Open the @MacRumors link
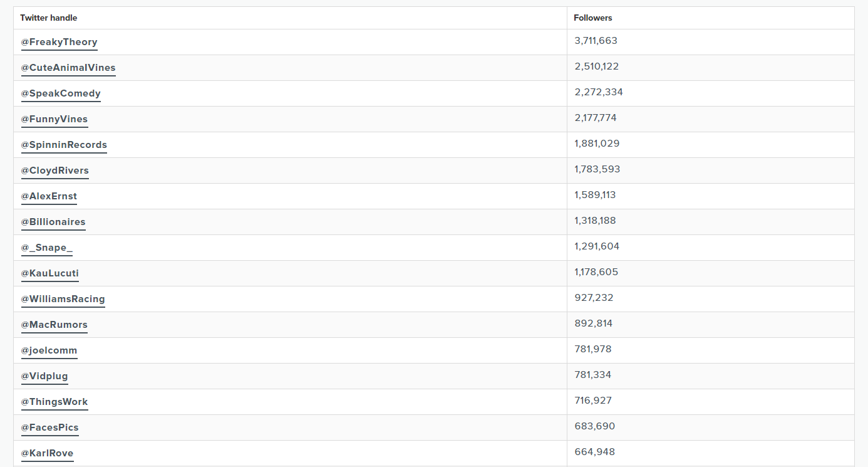 [x=54, y=325]
